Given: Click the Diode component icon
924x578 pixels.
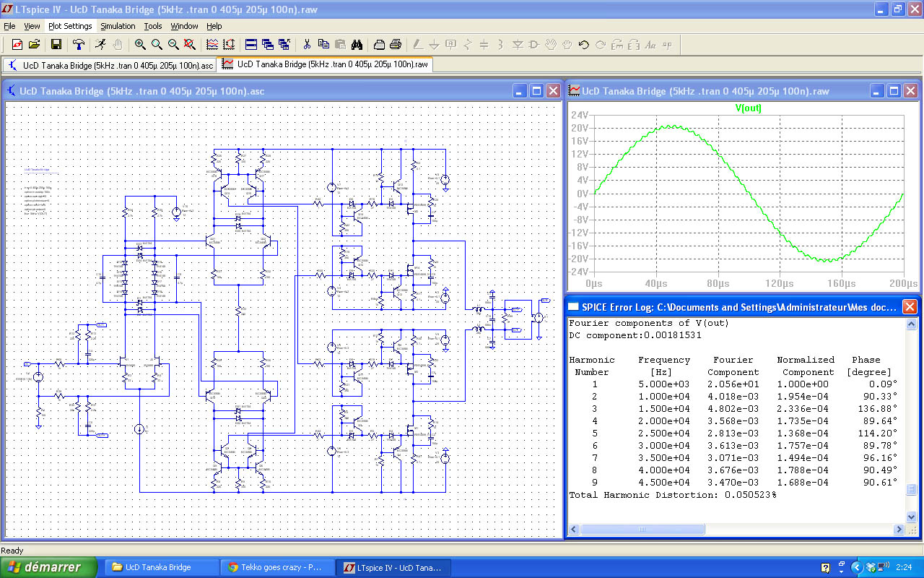Looking at the screenshot, I should pyautogui.click(x=518, y=45).
